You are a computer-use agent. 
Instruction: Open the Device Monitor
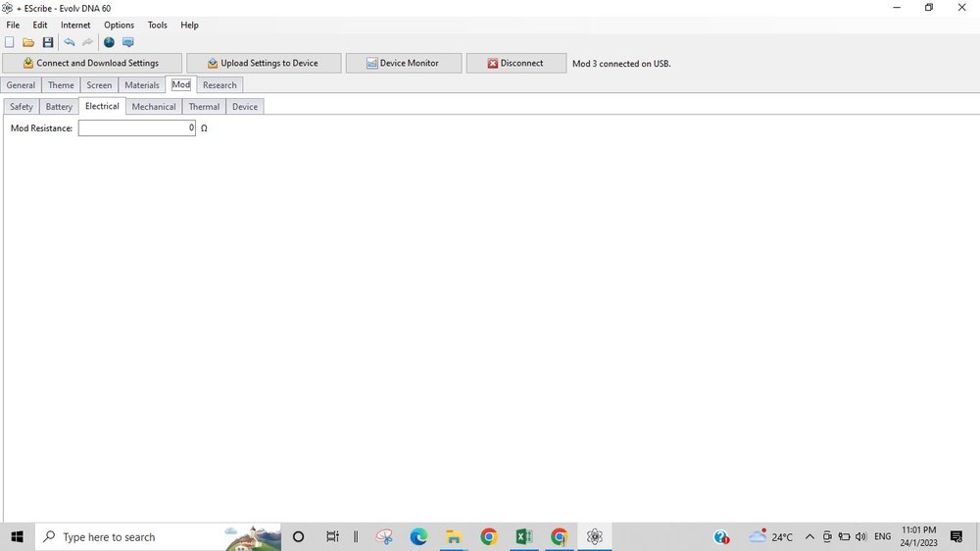403,63
